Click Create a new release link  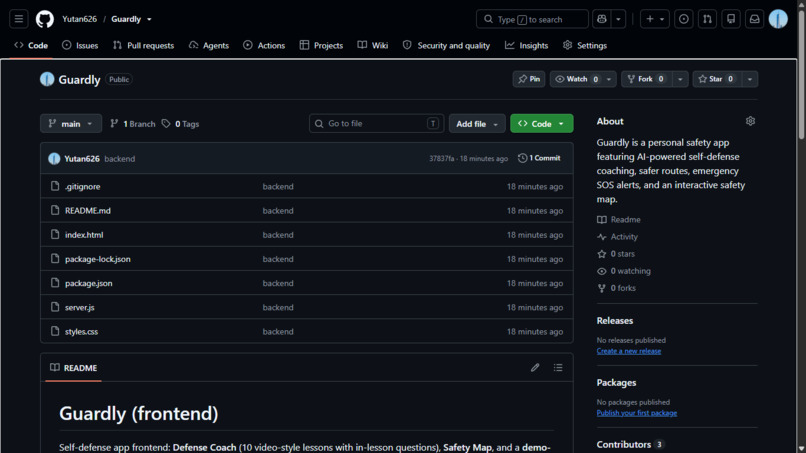629,351
